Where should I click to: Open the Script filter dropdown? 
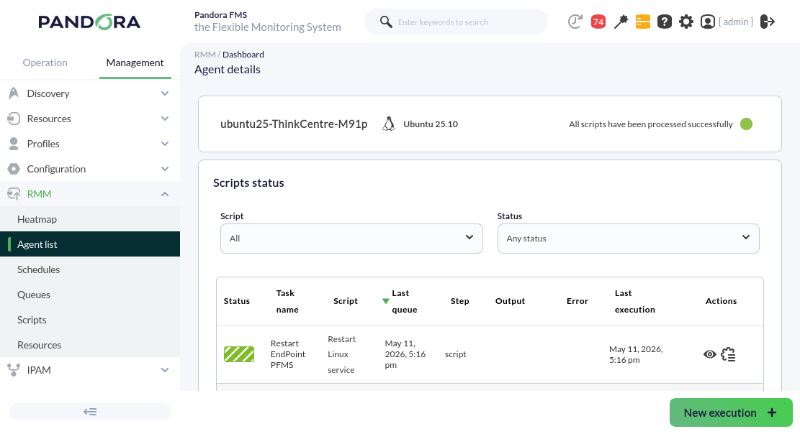tap(352, 238)
